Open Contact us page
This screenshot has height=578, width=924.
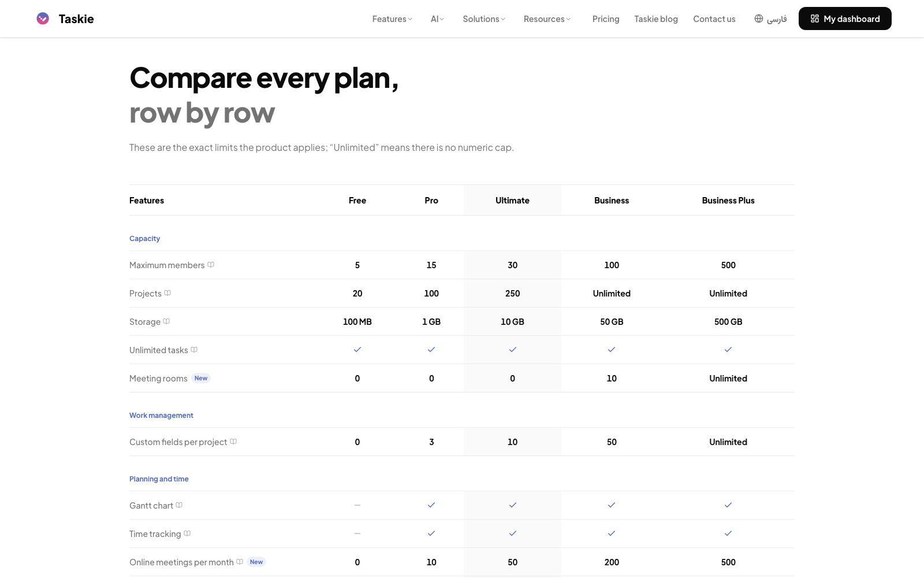pos(714,19)
